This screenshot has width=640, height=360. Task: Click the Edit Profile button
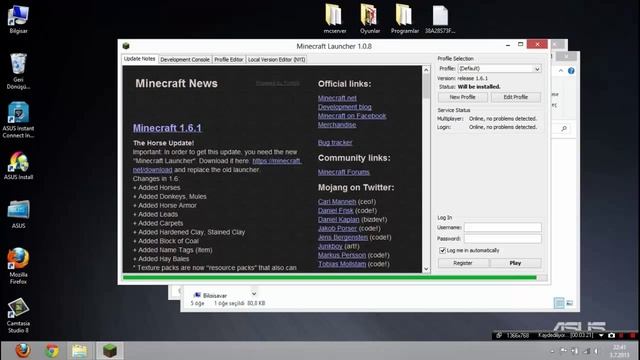click(516, 97)
